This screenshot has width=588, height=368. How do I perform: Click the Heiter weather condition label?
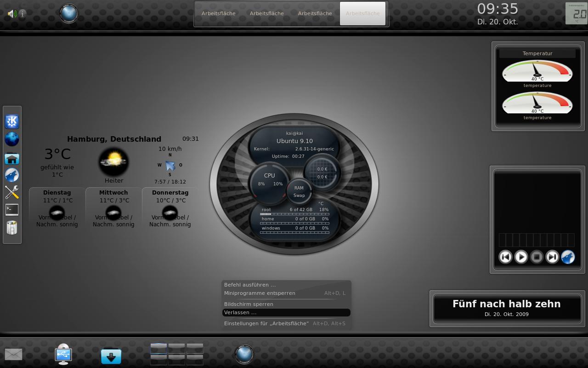(113, 181)
